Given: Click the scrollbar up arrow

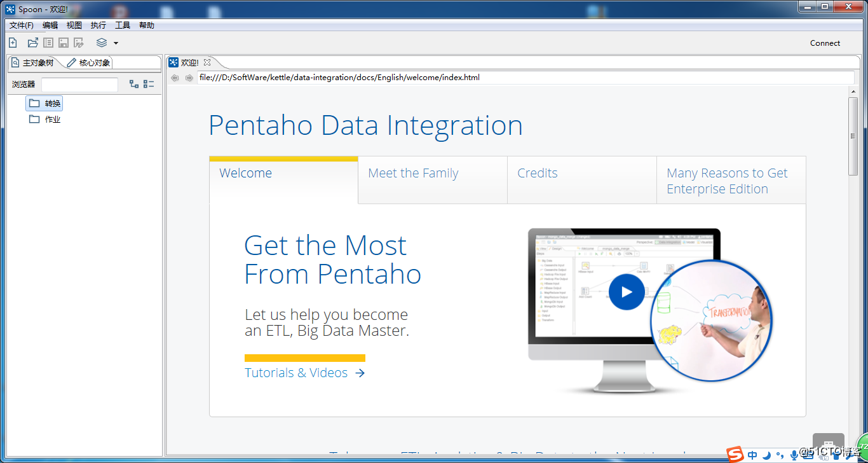Looking at the screenshot, I should (x=853, y=91).
